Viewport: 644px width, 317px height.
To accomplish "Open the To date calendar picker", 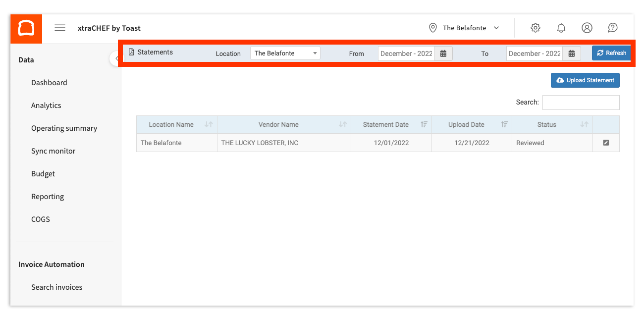I will pyautogui.click(x=571, y=53).
